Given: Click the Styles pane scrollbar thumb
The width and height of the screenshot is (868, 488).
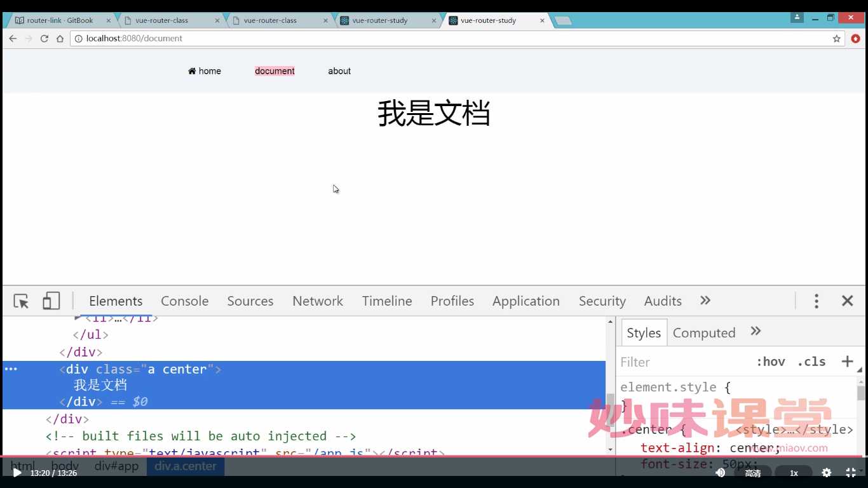Looking at the screenshot, I should tap(861, 393).
